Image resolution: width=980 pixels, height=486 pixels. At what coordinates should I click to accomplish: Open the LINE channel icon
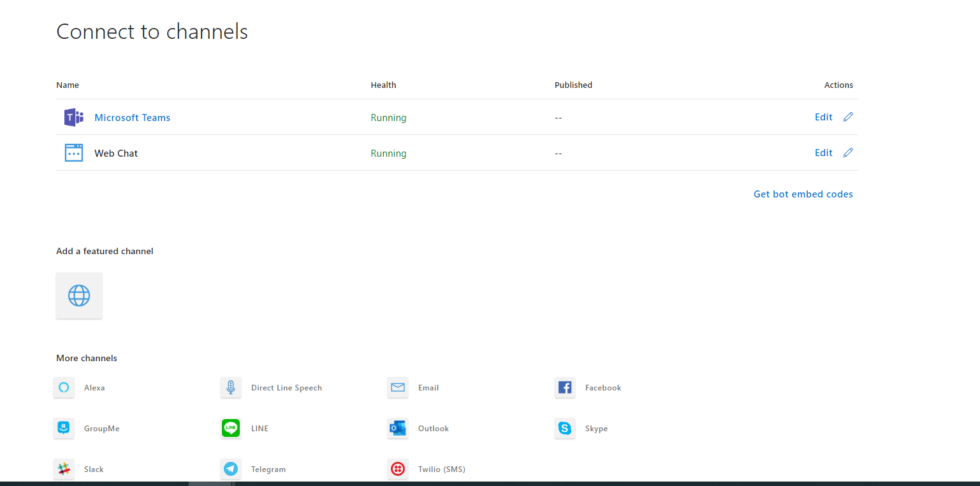pyautogui.click(x=231, y=428)
